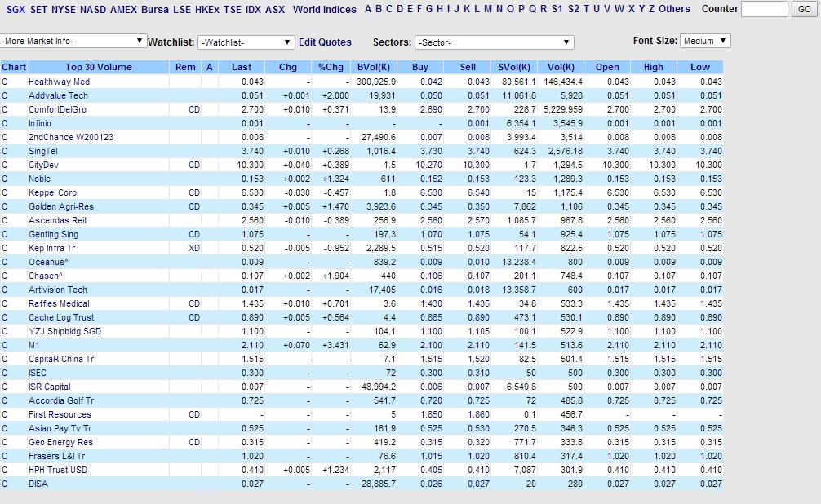Open the Infinio stock name

[40, 123]
